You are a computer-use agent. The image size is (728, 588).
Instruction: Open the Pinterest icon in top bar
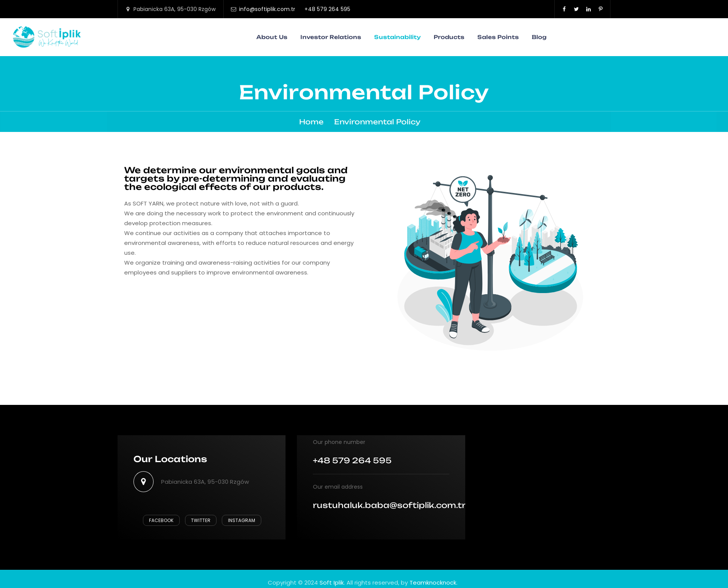tap(601, 9)
